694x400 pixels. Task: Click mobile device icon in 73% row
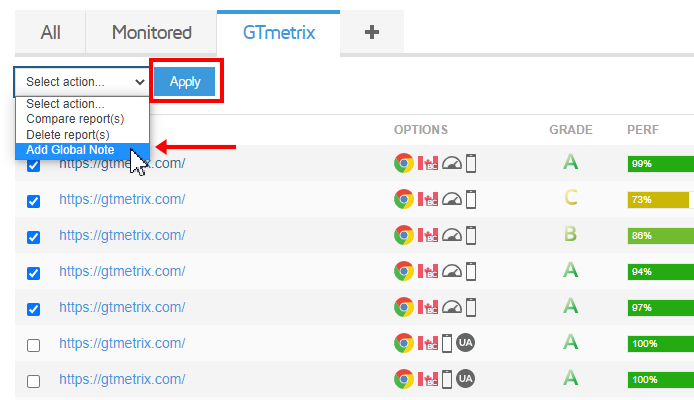pyautogui.click(x=471, y=199)
